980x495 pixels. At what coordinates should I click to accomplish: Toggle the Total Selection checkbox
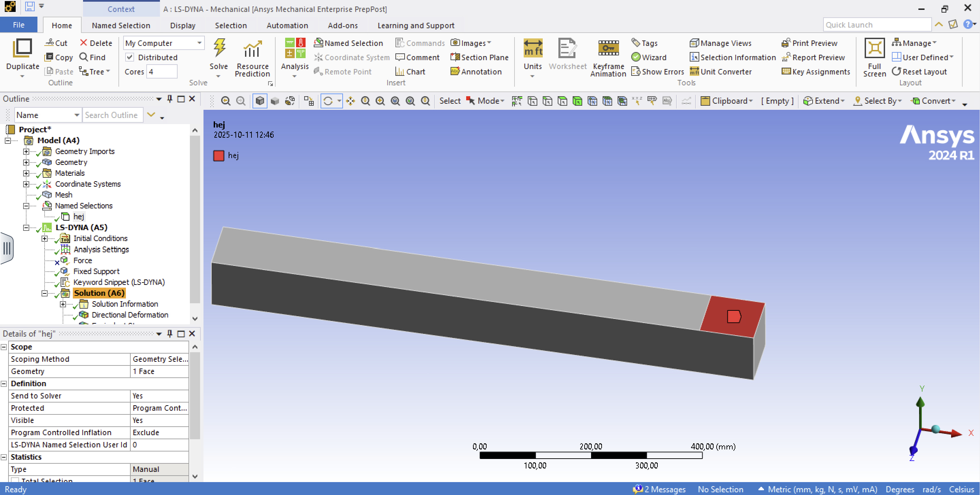tap(15, 480)
